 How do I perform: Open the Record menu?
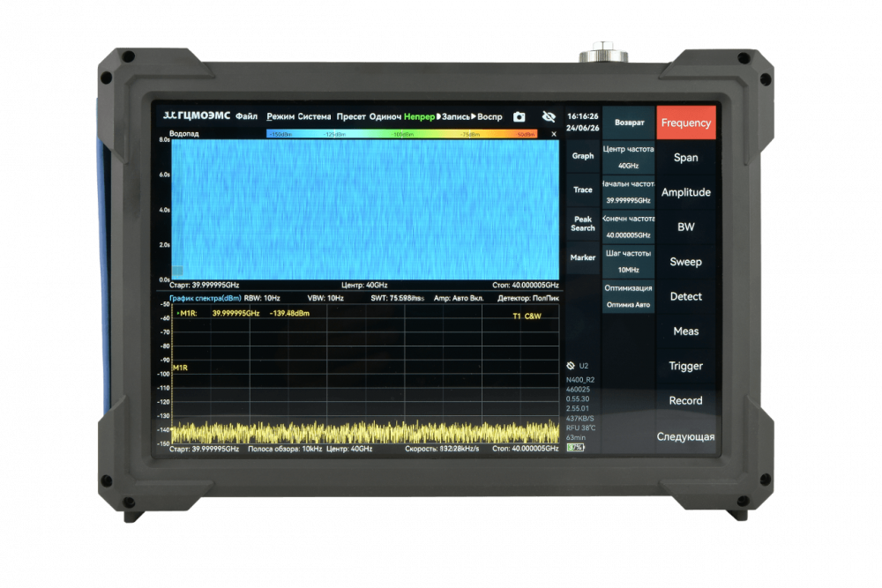pyautogui.click(x=685, y=401)
